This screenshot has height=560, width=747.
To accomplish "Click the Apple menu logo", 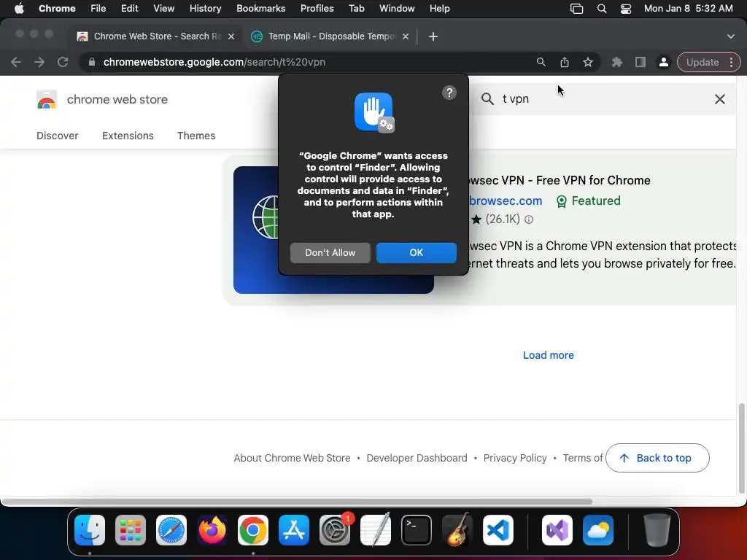I will (19, 9).
